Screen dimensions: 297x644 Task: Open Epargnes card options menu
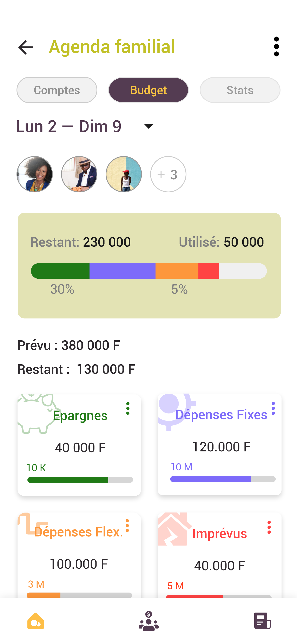(128, 408)
